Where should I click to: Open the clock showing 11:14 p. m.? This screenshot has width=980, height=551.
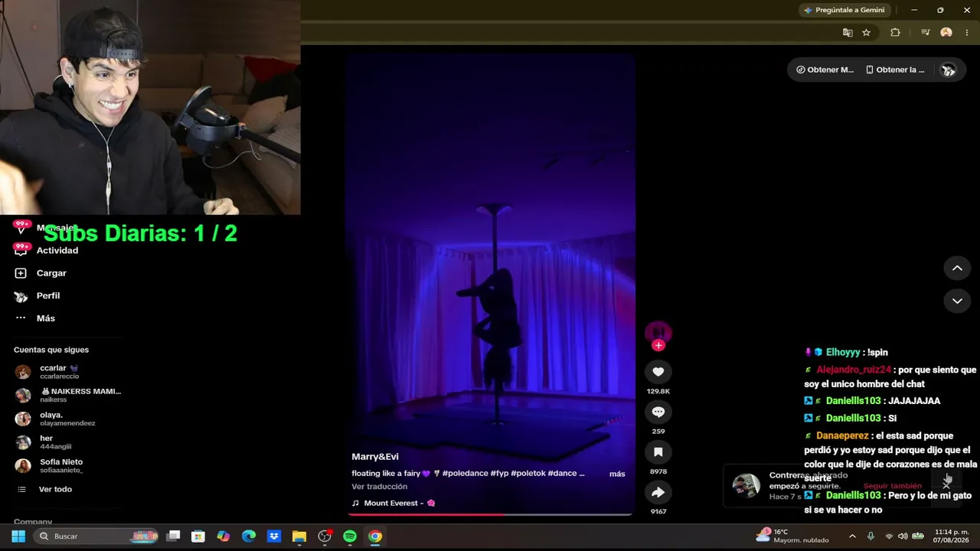pyautogui.click(x=952, y=536)
